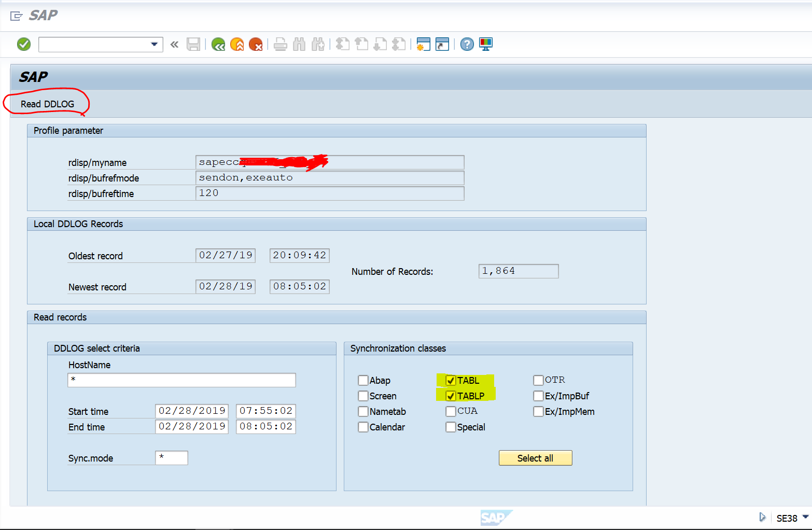Click the red Cancel icon
The height and width of the screenshot is (530, 812).
pyautogui.click(x=256, y=44)
